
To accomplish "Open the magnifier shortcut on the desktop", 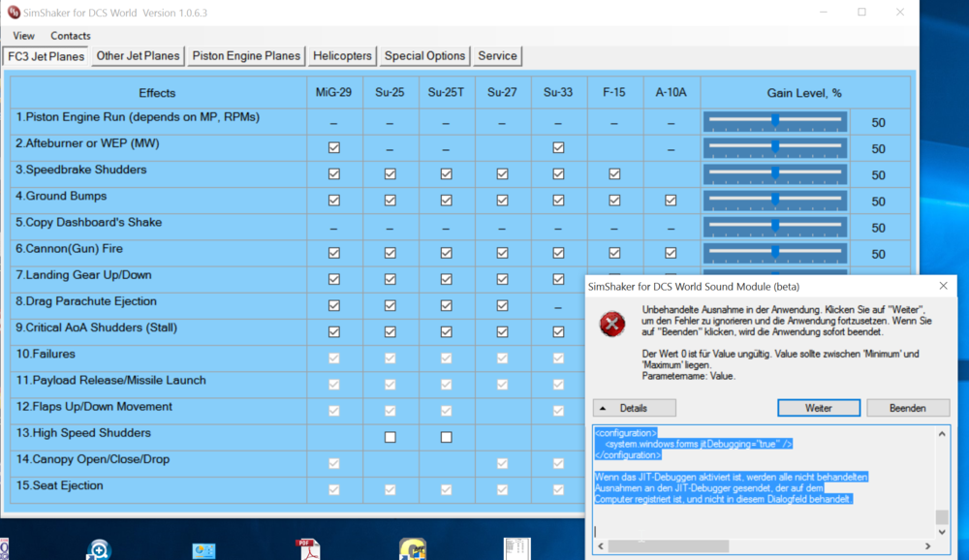I will coord(98,549).
